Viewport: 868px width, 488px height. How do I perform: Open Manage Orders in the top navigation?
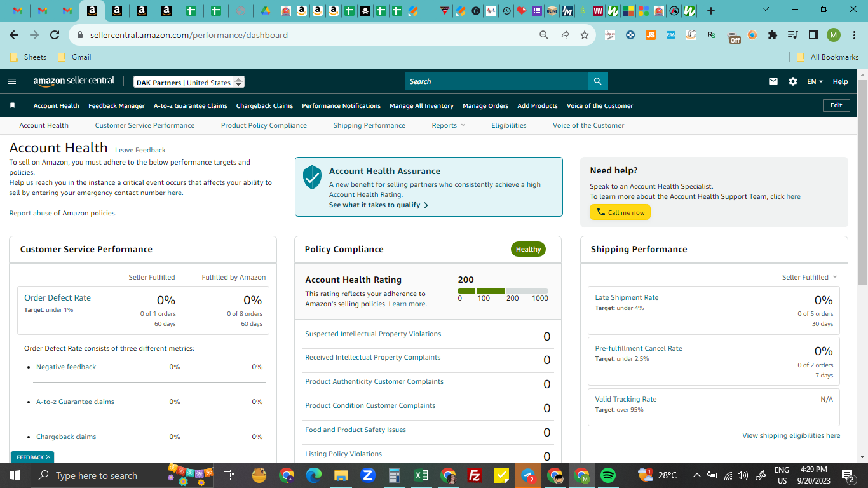[485, 105]
